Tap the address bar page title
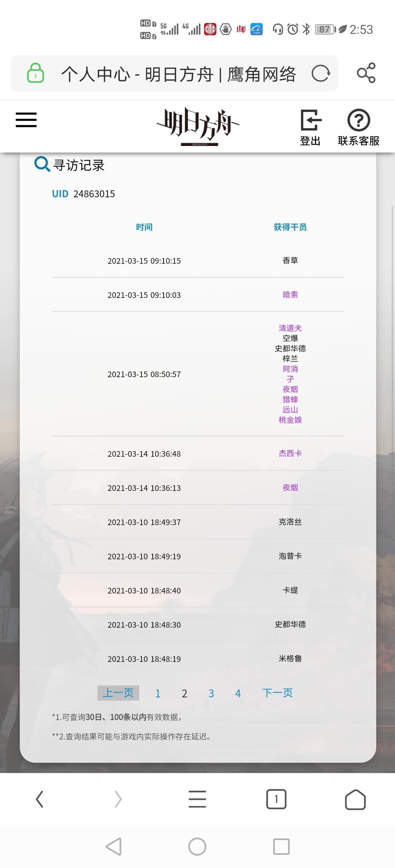This screenshot has width=395, height=868. click(178, 74)
